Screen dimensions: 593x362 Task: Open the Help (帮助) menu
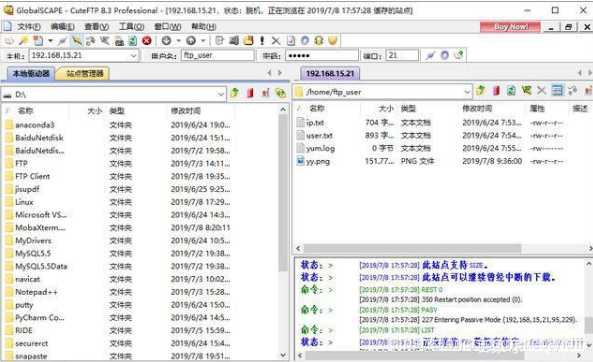[203, 26]
